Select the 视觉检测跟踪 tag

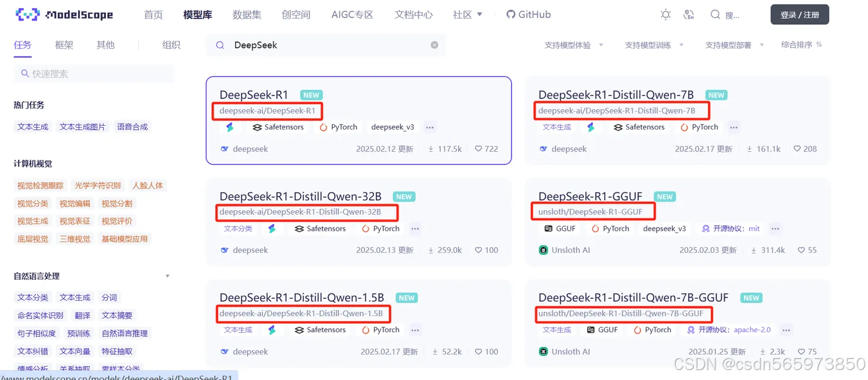click(x=40, y=185)
